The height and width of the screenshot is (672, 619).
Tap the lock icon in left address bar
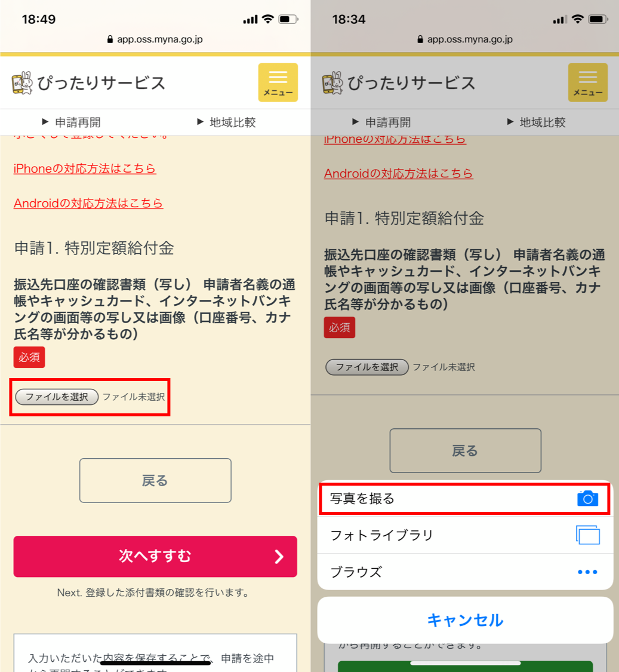pos(110,39)
